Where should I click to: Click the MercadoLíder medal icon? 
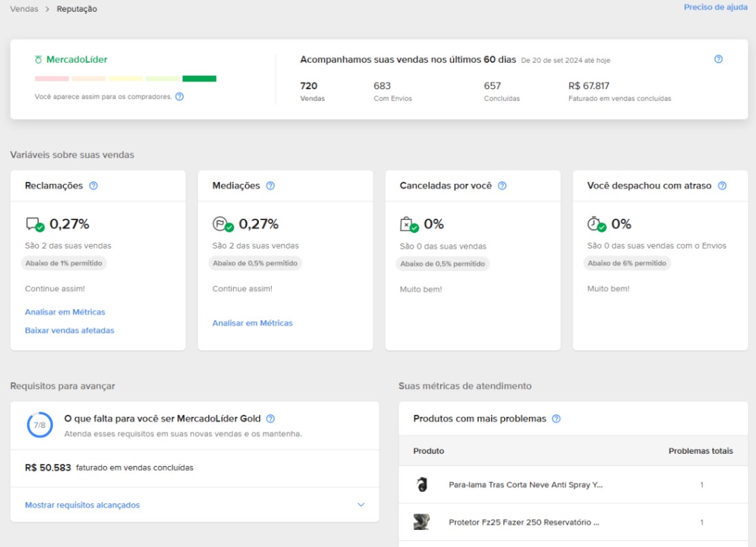(38, 59)
